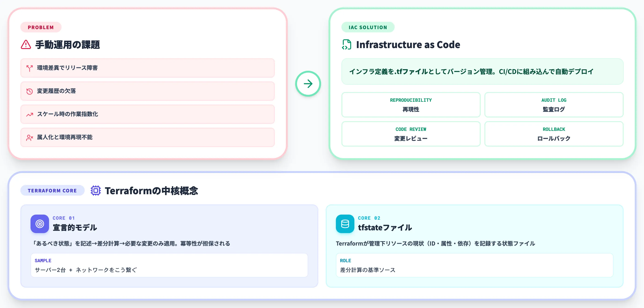Click the history clock icon in 変更履歴の欠落 row
644x308 pixels.
click(x=30, y=91)
